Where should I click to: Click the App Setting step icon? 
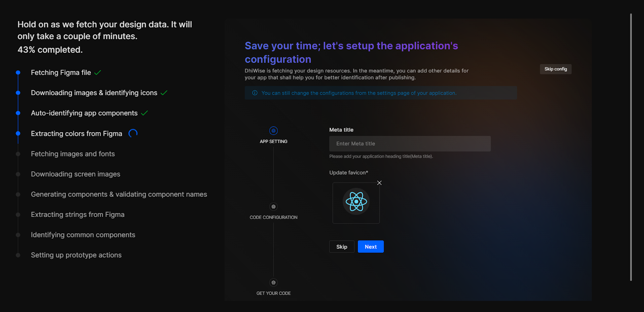coord(273,131)
